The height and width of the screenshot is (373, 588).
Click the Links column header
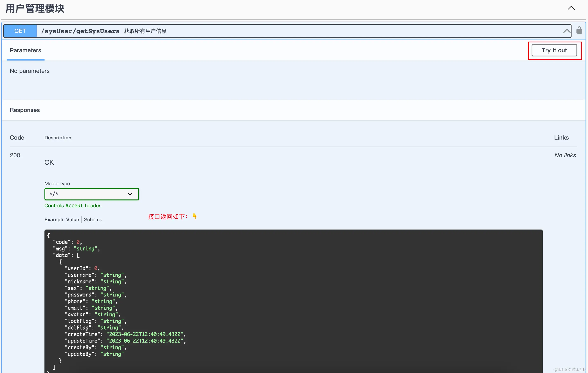(561, 138)
